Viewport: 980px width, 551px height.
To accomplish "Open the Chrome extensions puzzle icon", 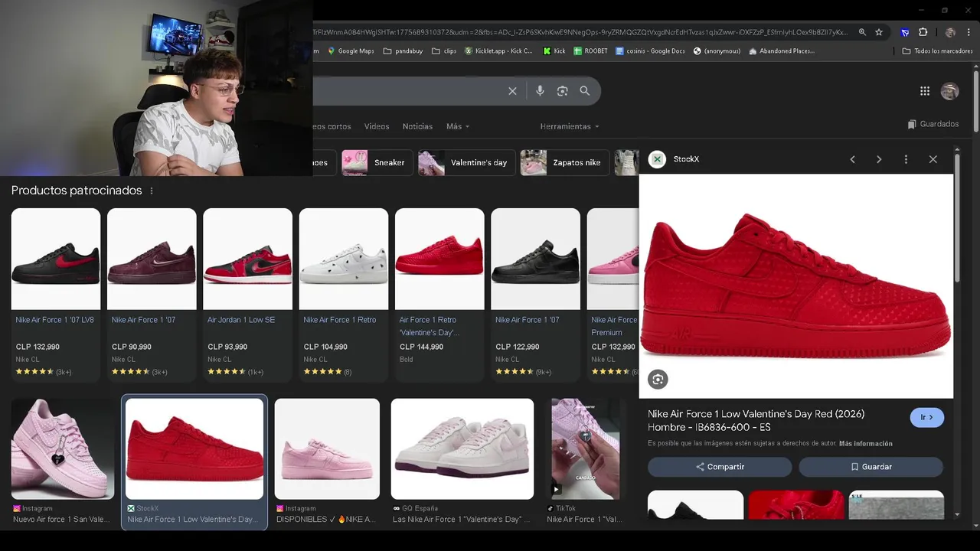I will click(x=923, y=32).
